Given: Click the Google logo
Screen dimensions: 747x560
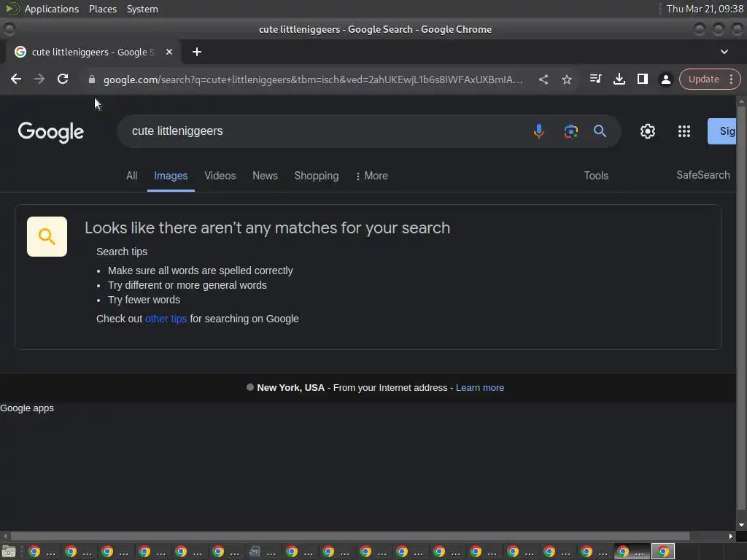Looking at the screenshot, I should tap(51, 132).
